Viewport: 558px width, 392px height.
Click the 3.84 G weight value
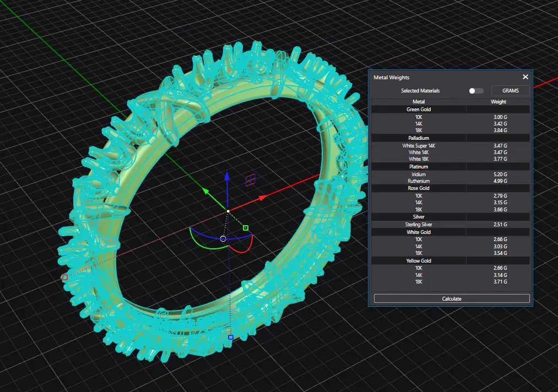pos(500,130)
